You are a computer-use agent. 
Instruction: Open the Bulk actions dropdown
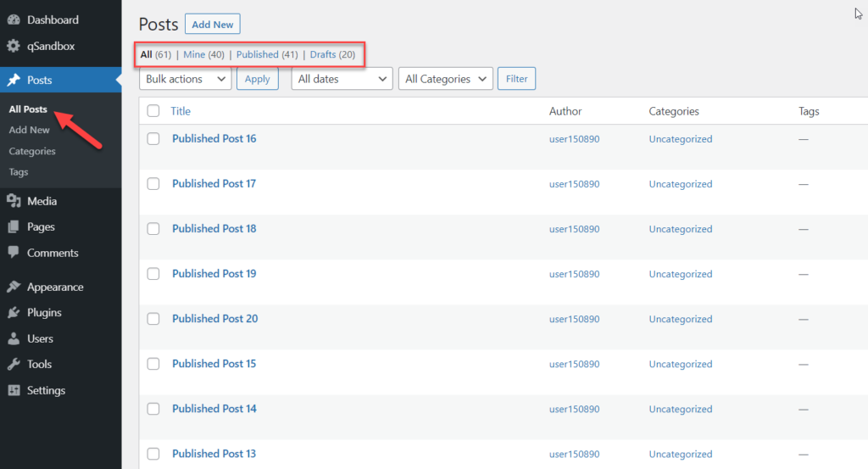(x=186, y=79)
